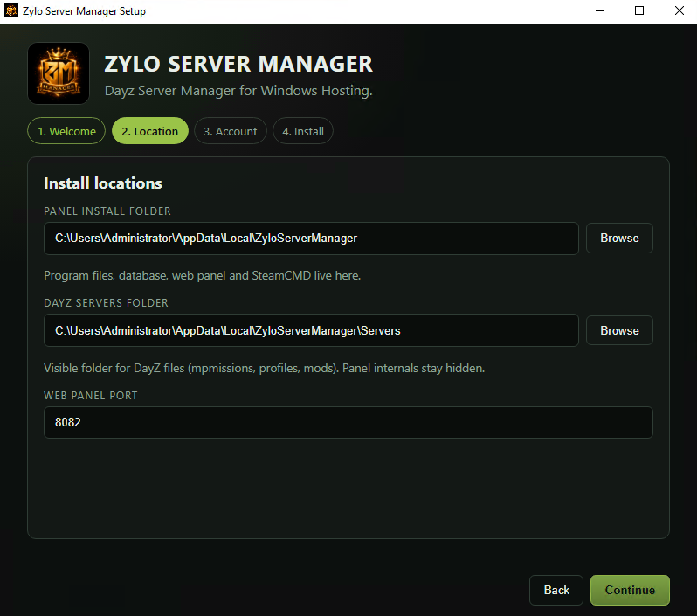Click the WEB PANEL PORT label
Image resolution: width=697 pixels, height=616 pixels.
[91, 396]
